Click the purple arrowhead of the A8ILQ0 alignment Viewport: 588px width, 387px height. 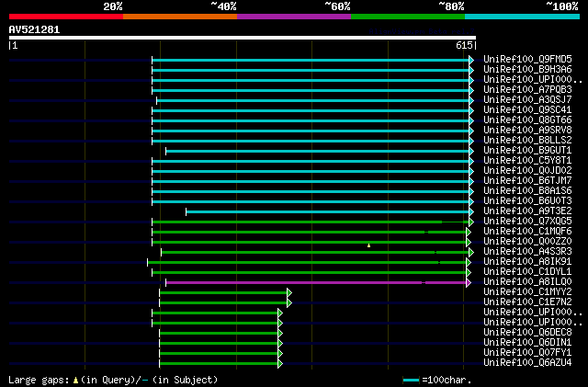coord(469,282)
